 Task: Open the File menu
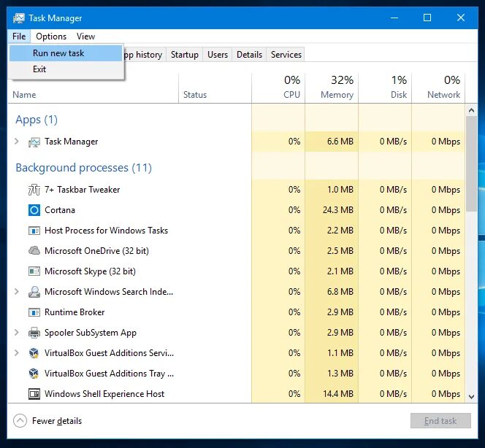pos(19,36)
